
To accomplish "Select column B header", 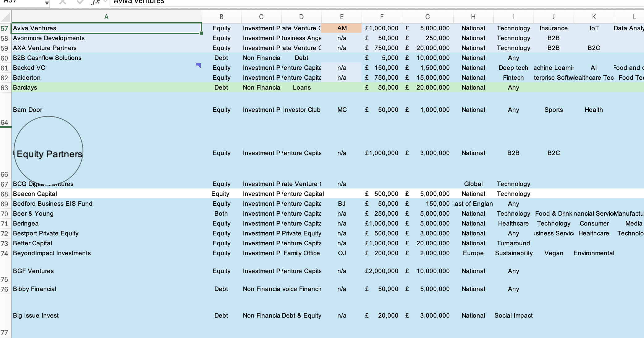I will click(221, 17).
